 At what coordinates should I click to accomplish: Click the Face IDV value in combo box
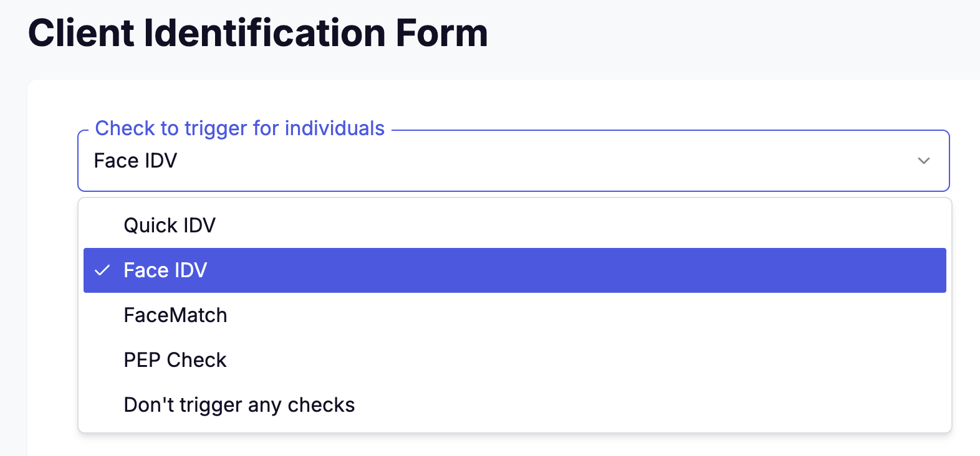135,161
